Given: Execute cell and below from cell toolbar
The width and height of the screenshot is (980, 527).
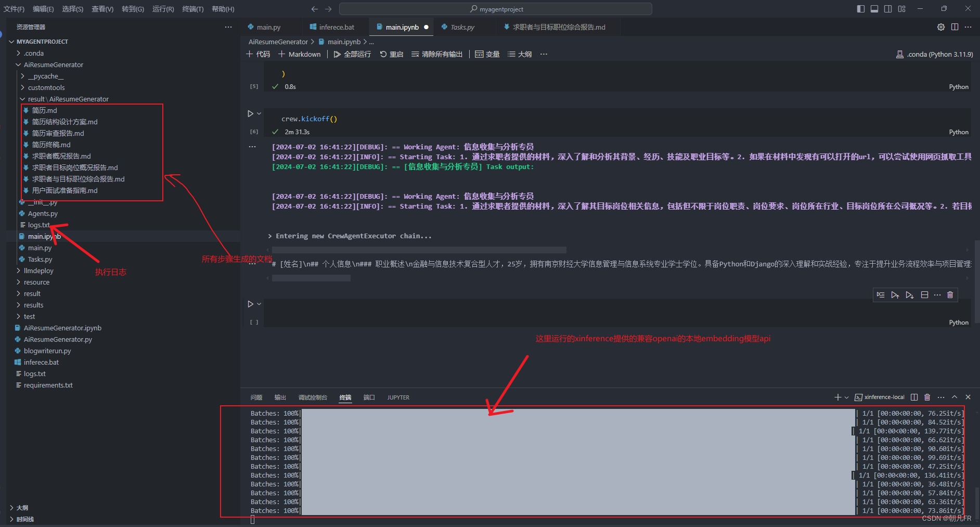Looking at the screenshot, I should (910, 295).
